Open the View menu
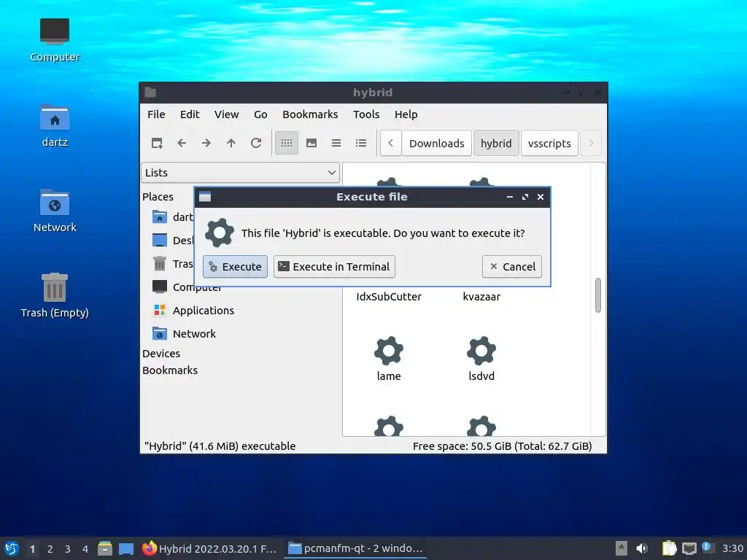 click(226, 114)
